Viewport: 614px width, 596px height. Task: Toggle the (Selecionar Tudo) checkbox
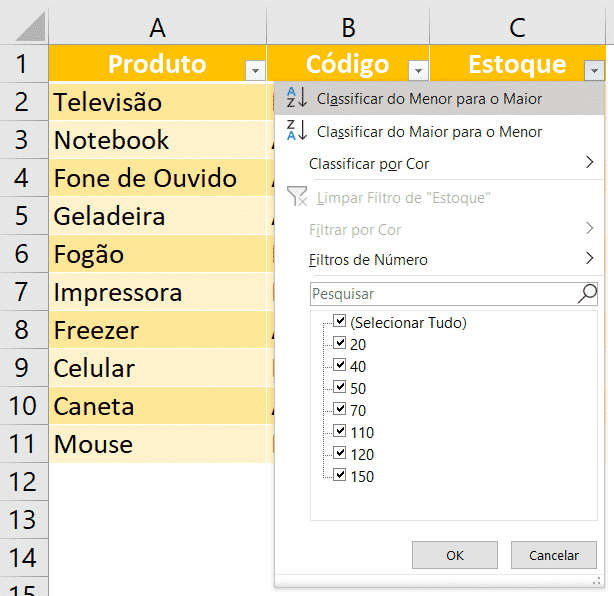339,322
